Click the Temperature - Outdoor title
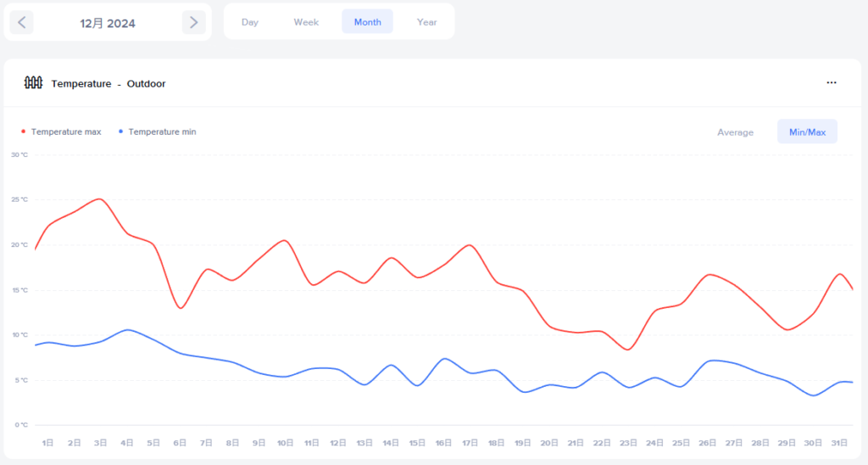The width and height of the screenshot is (868, 465). click(x=108, y=84)
